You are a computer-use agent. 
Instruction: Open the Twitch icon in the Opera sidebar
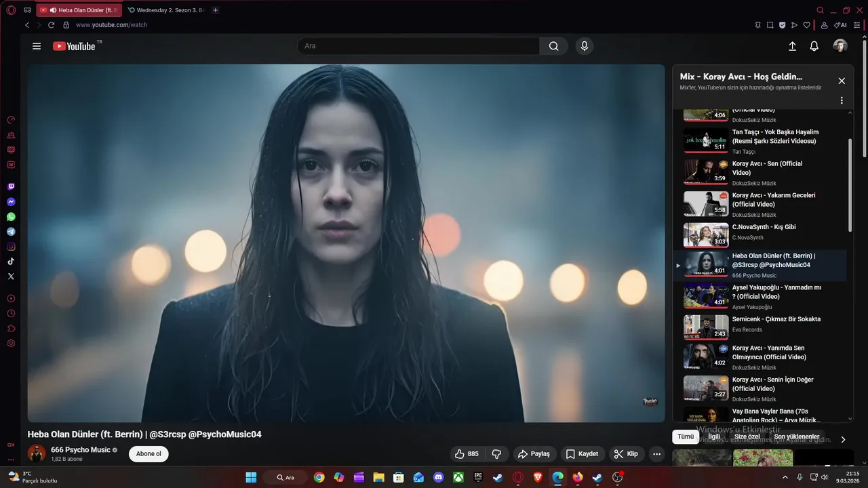[x=11, y=186]
